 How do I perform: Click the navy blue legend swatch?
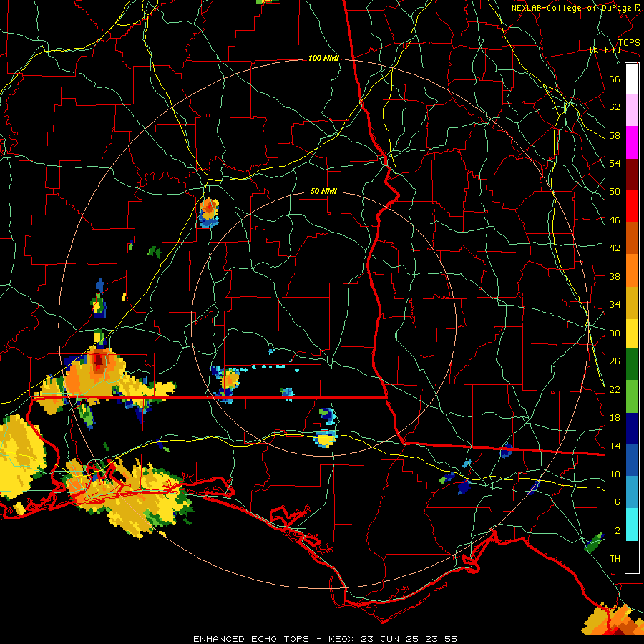coord(632,429)
